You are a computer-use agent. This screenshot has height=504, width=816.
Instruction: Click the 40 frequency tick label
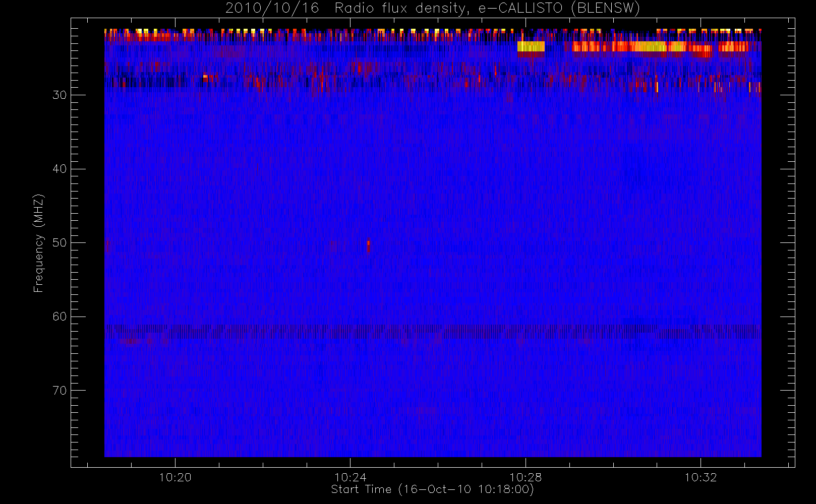click(60, 169)
